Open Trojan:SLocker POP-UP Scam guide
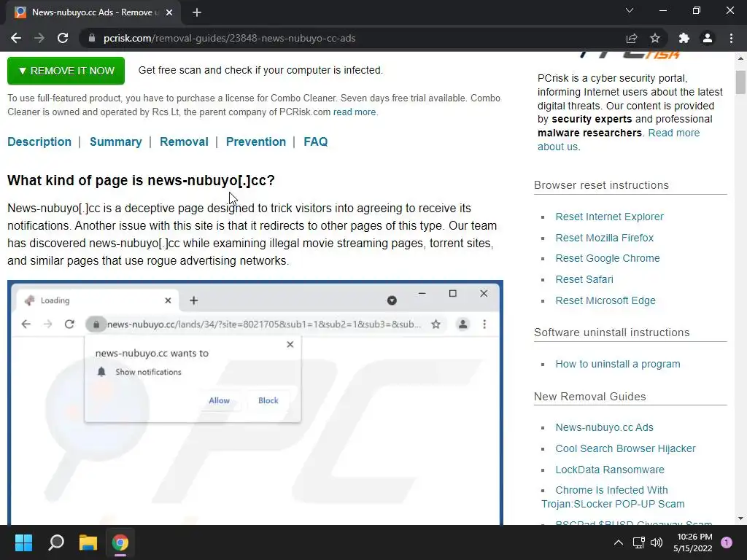The width and height of the screenshot is (747, 560). click(613, 497)
